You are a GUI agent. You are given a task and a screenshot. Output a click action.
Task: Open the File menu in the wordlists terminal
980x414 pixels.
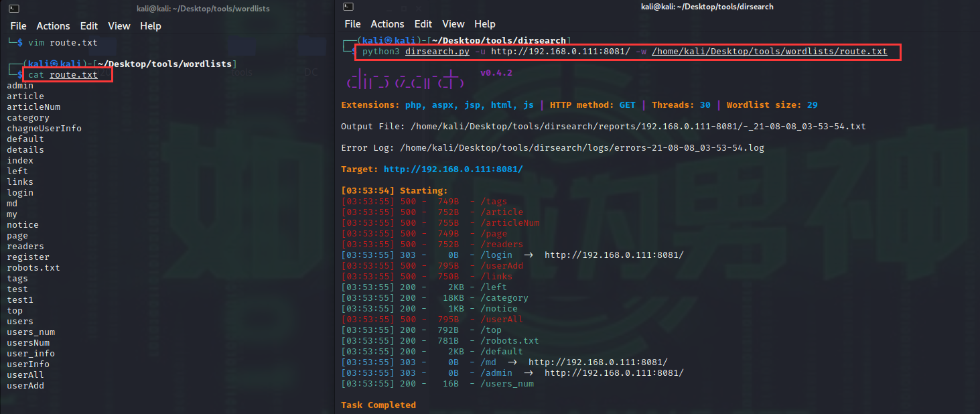point(17,25)
